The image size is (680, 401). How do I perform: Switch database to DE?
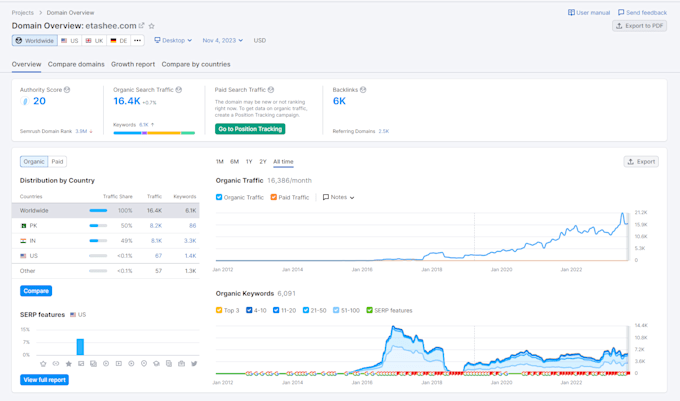(x=118, y=40)
